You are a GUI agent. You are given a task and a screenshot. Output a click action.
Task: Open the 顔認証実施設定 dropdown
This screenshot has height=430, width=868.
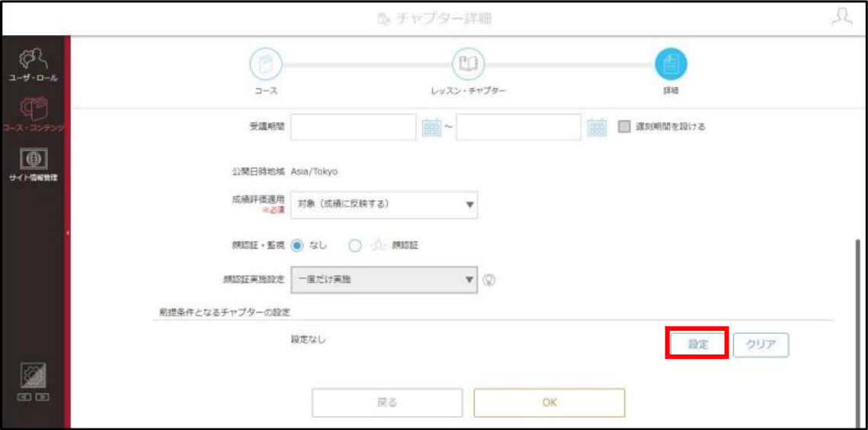[384, 279]
